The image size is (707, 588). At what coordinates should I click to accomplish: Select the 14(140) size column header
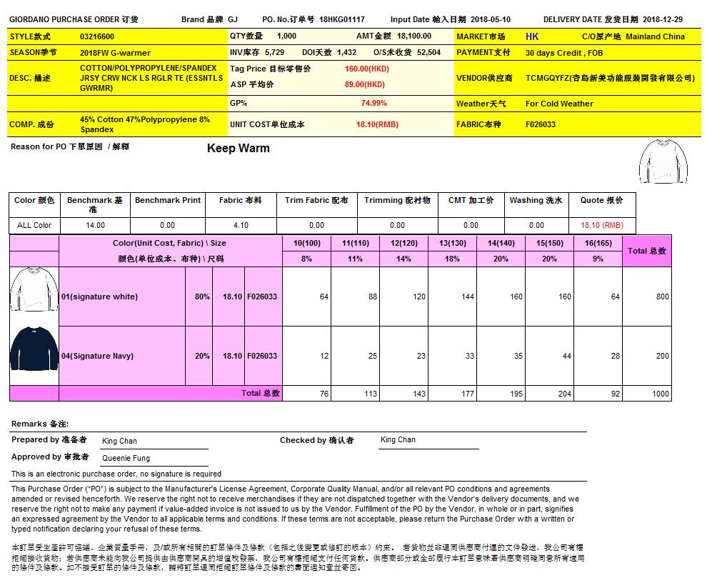click(x=501, y=243)
